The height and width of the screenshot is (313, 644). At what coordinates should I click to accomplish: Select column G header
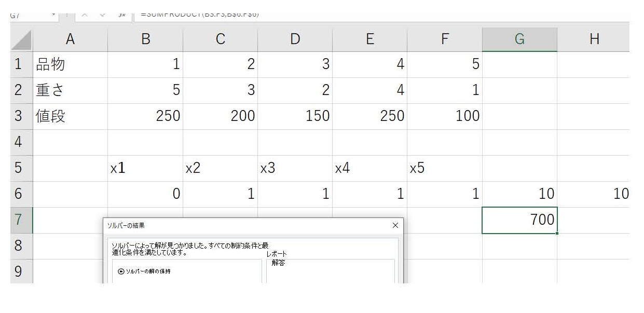point(519,39)
